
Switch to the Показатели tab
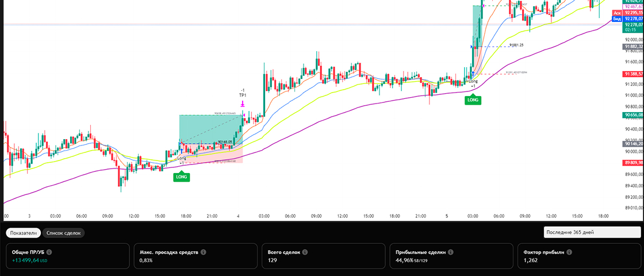23,233
